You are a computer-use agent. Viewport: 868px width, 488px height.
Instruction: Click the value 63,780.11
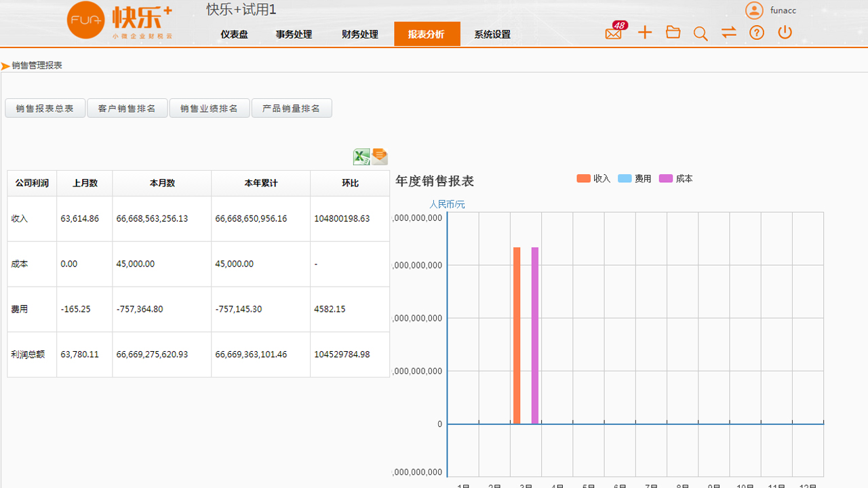click(79, 354)
